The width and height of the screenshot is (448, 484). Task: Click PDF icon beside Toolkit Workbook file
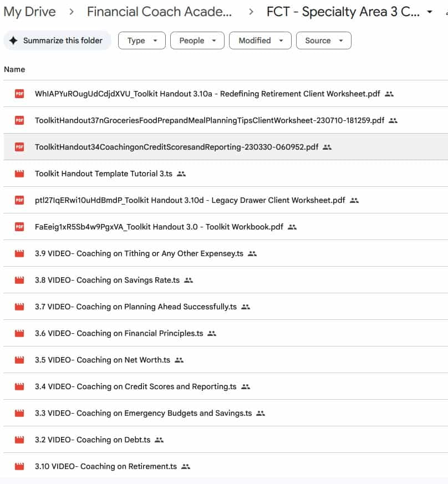[19, 227]
